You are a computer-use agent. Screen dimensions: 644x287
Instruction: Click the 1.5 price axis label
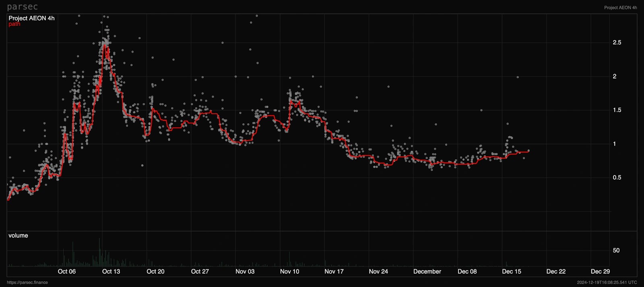click(617, 110)
